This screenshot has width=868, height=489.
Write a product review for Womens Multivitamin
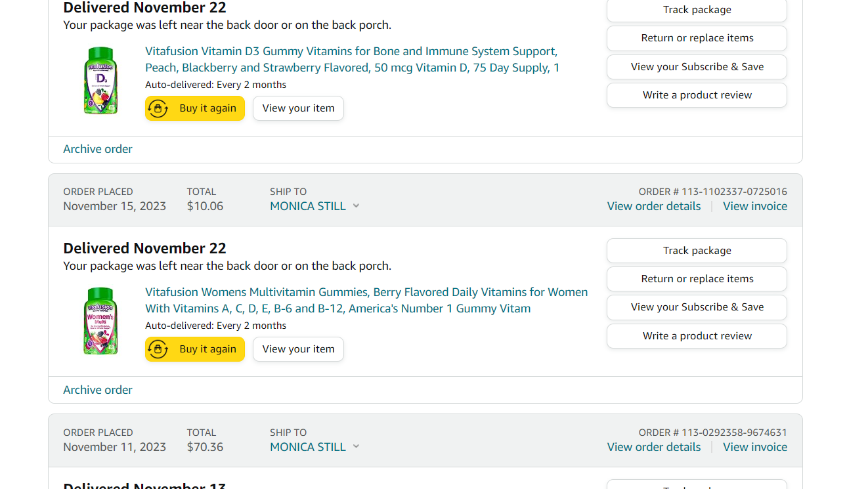(x=697, y=336)
